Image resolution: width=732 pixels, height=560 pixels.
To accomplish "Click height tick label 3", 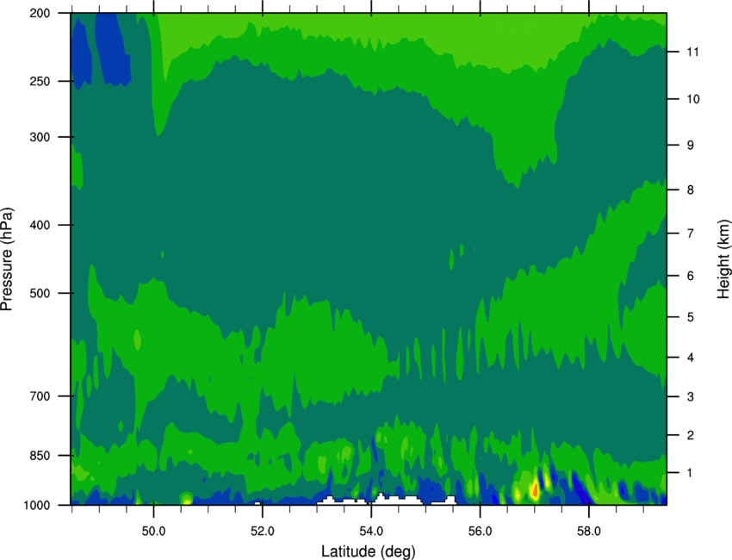I will (691, 397).
